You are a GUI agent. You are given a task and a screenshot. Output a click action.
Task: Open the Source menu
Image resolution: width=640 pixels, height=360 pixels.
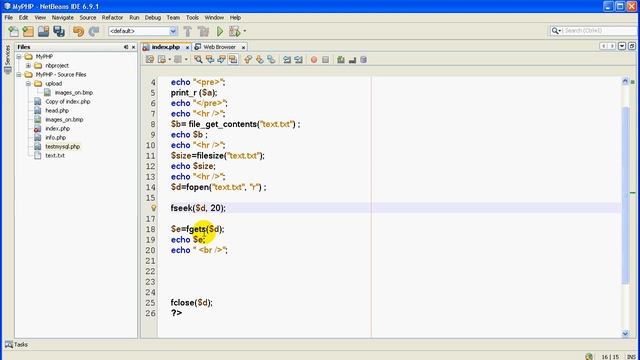(x=88, y=18)
